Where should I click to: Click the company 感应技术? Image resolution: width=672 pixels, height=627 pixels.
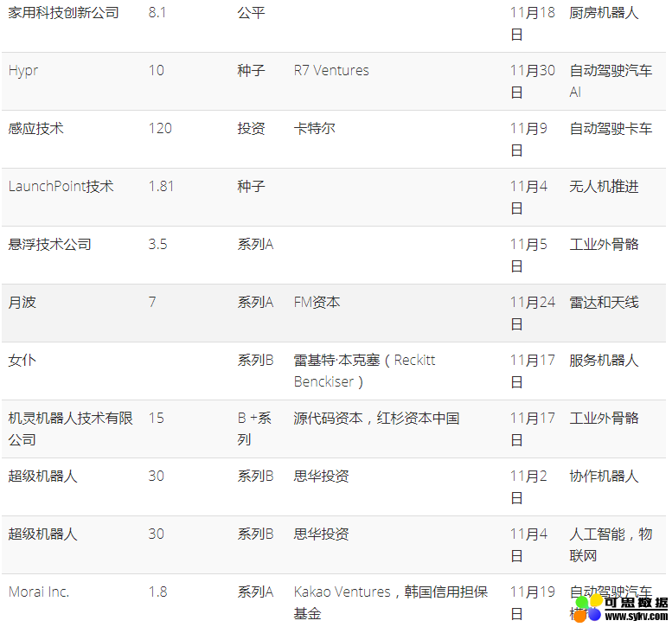click(36, 128)
